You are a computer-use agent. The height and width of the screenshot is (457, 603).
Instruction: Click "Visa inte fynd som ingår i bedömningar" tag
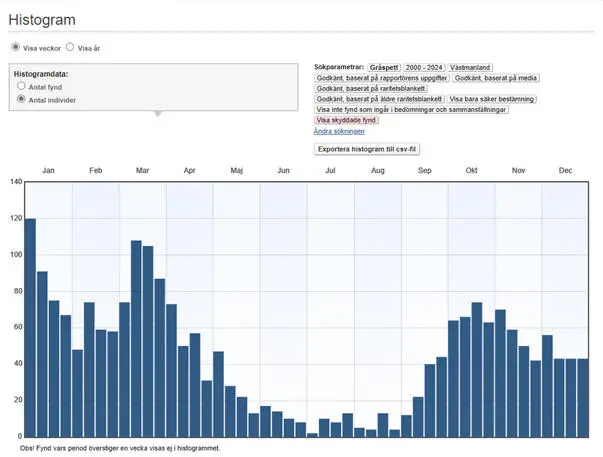(x=411, y=110)
